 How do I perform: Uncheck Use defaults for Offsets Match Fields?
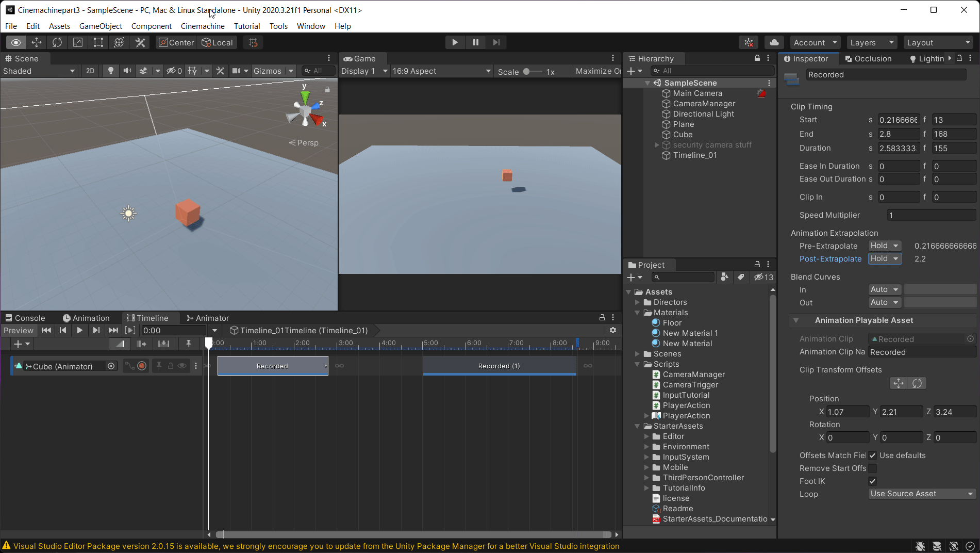click(872, 456)
